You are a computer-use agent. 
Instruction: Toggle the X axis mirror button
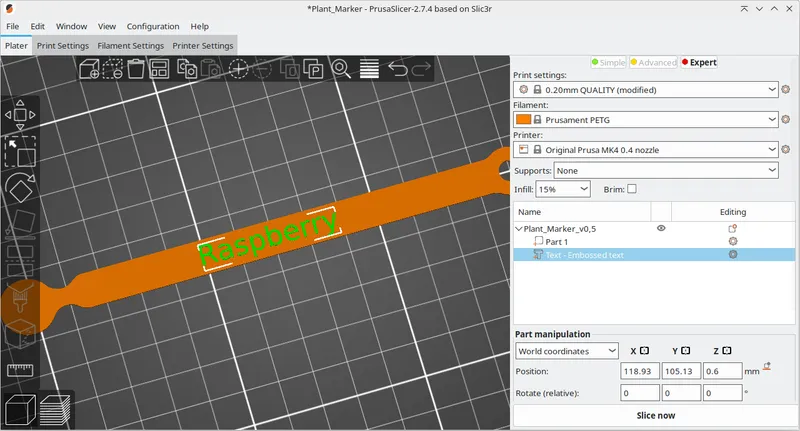click(x=644, y=350)
